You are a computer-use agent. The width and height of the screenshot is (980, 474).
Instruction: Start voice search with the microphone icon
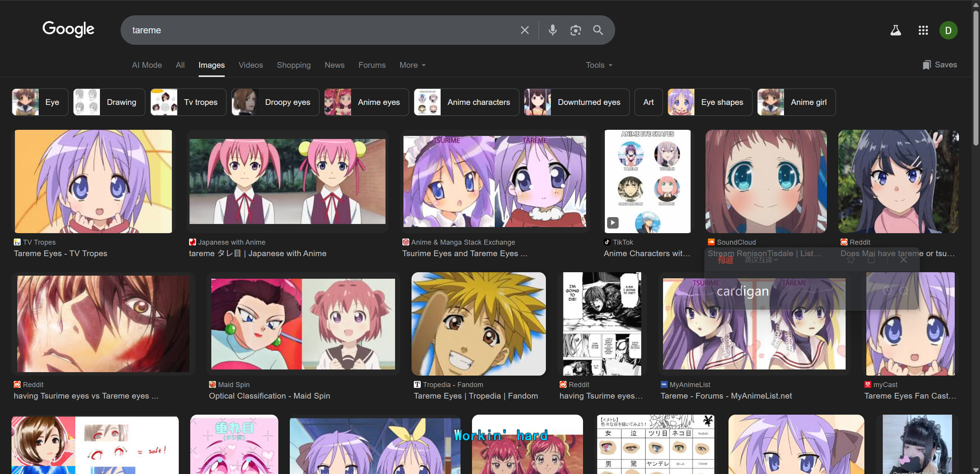(552, 30)
